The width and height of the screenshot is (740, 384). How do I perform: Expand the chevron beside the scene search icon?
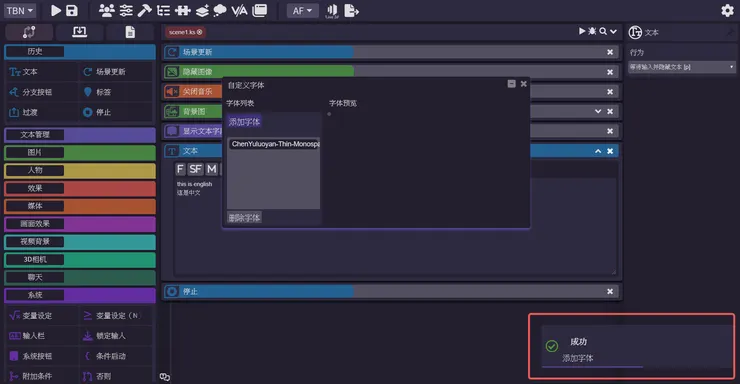point(613,32)
